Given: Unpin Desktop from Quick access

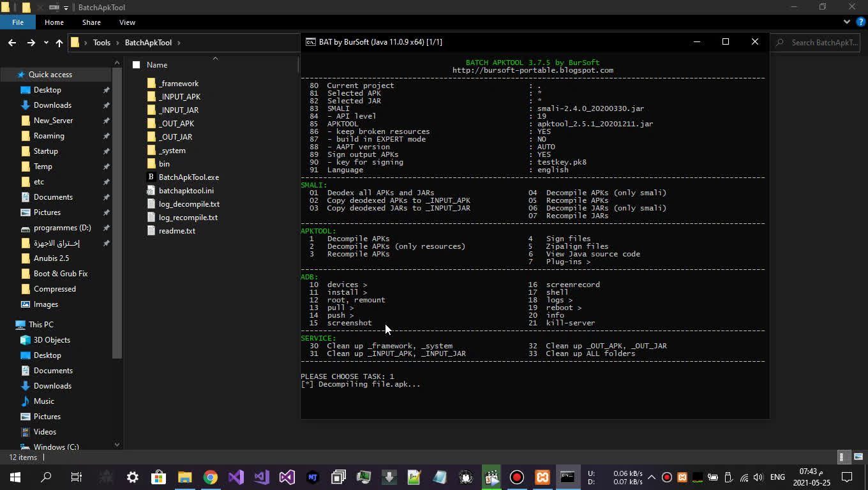Looking at the screenshot, I should [107, 89].
